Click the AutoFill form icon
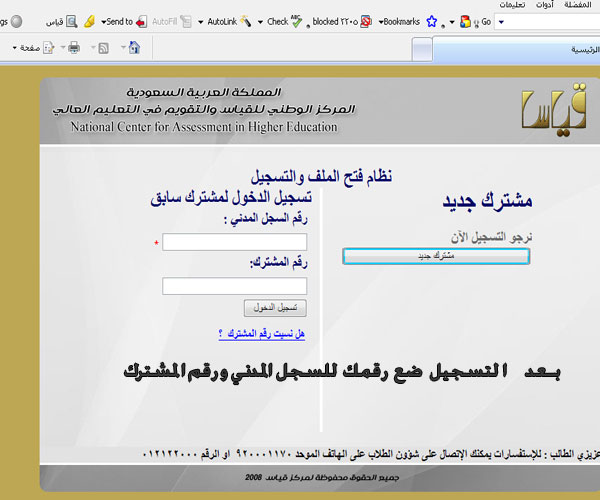Screen dimensions: 600x500 (186, 22)
